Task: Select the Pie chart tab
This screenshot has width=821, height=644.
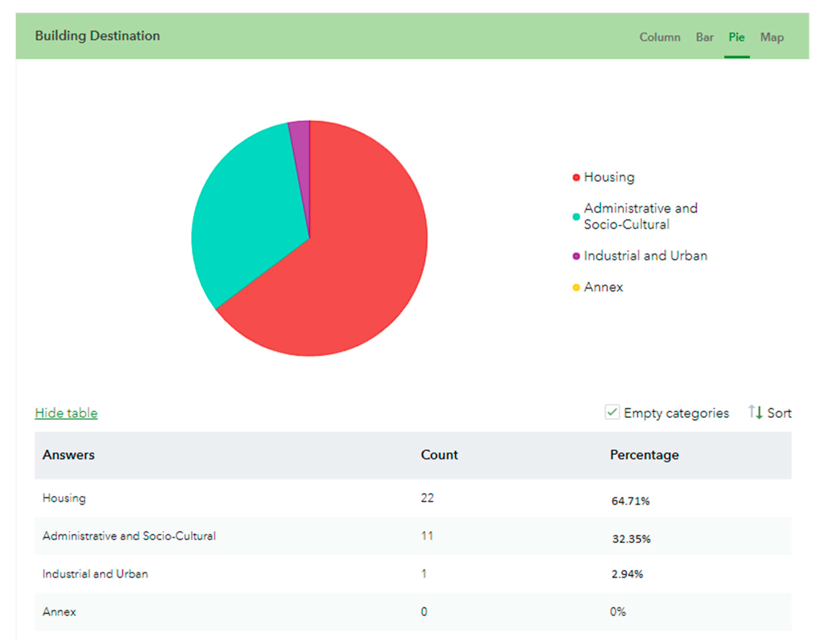Action: point(736,37)
